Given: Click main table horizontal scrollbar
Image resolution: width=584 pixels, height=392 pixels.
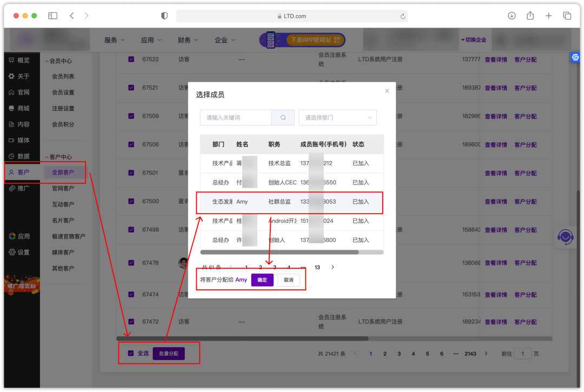Looking at the screenshot, I should [x=242, y=338].
